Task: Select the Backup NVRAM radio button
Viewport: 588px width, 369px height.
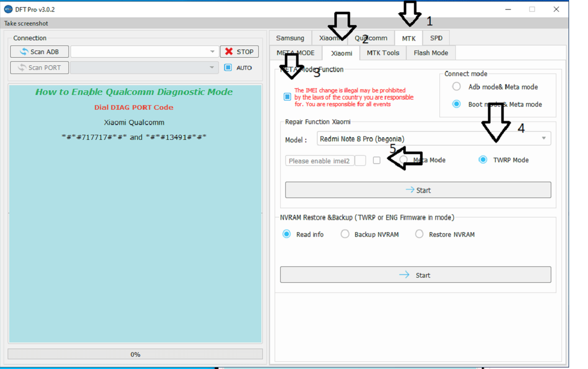Action: click(345, 234)
